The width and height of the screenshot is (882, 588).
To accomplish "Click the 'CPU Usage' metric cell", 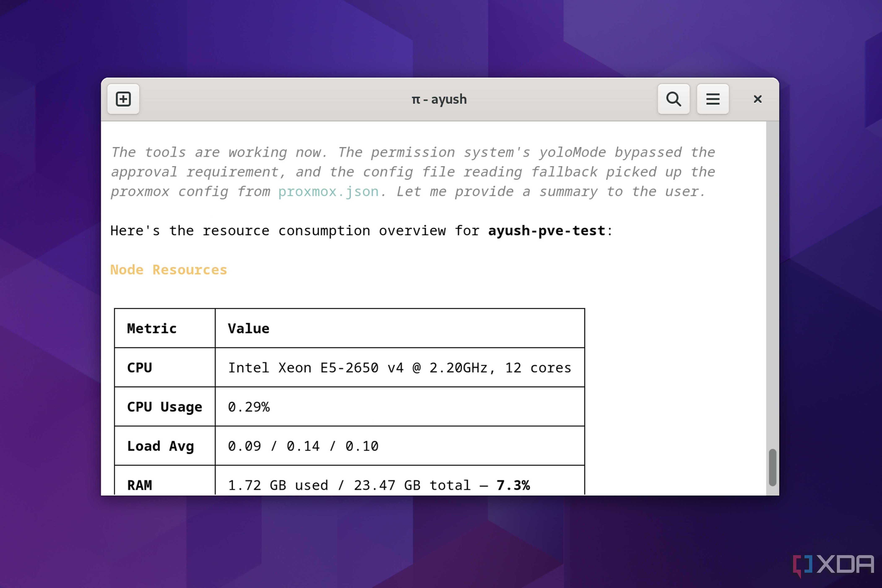I will pyautogui.click(x=164, y=407).
